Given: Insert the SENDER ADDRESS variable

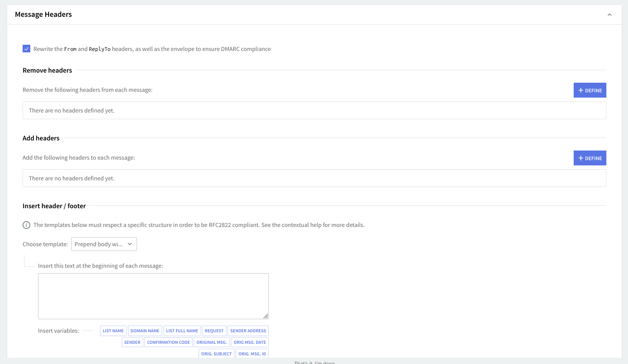Looking at the screenshot, I should pos(248,331).
